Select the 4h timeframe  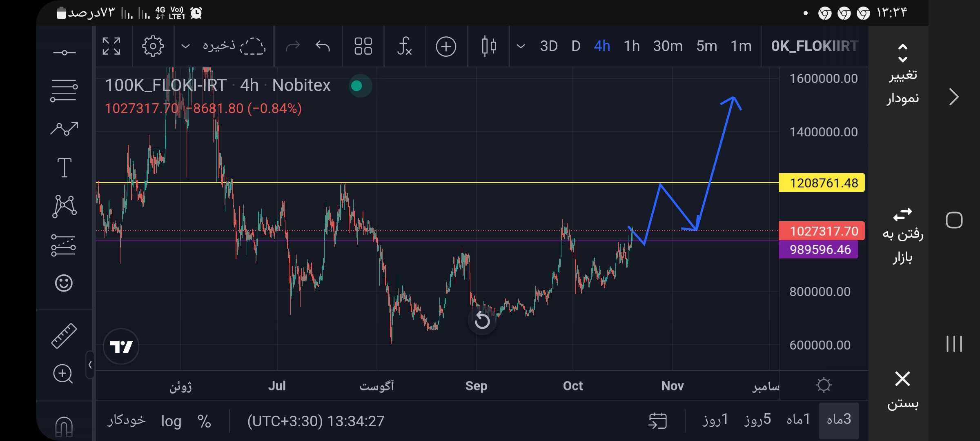[602, 46]
